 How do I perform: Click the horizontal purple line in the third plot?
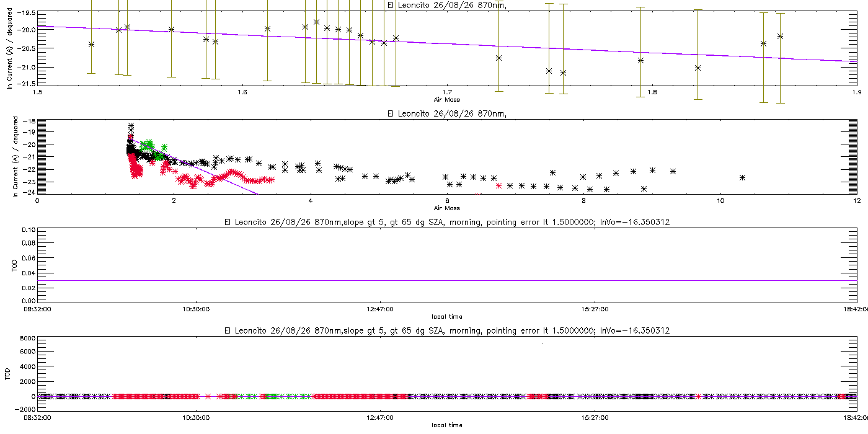[x=446, y=280]
